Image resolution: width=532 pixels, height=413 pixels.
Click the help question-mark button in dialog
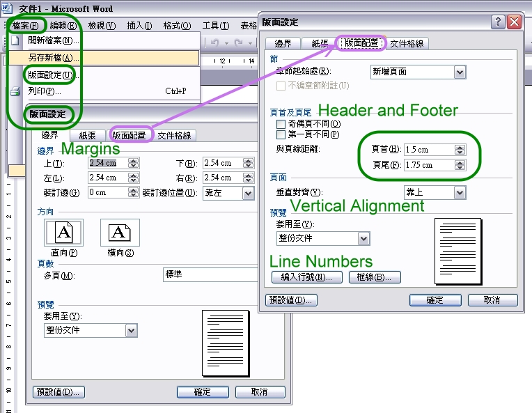(x=498, y=22)
